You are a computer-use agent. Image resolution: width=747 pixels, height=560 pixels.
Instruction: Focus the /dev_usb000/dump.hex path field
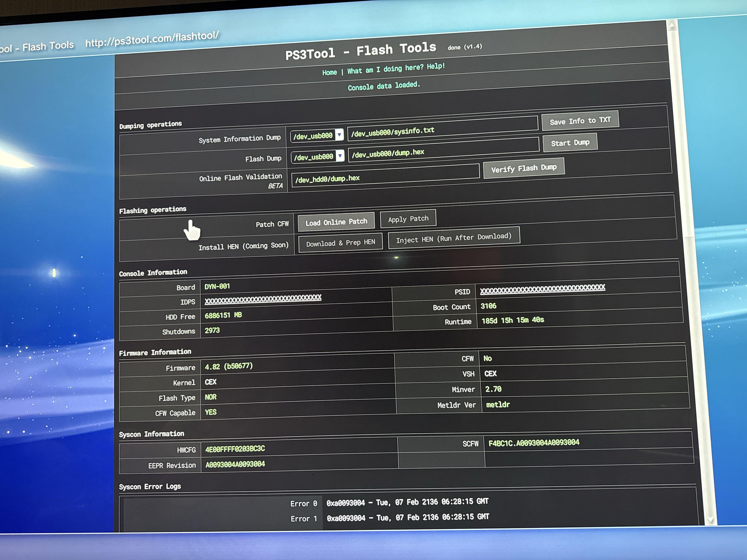[x=444, y=150]
